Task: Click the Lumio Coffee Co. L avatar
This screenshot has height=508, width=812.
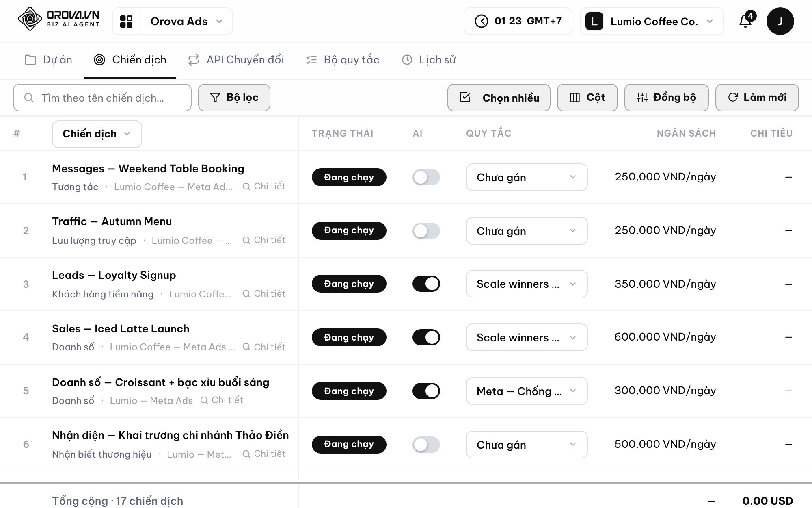Action: pyautogui.click(x=594, y=21)
